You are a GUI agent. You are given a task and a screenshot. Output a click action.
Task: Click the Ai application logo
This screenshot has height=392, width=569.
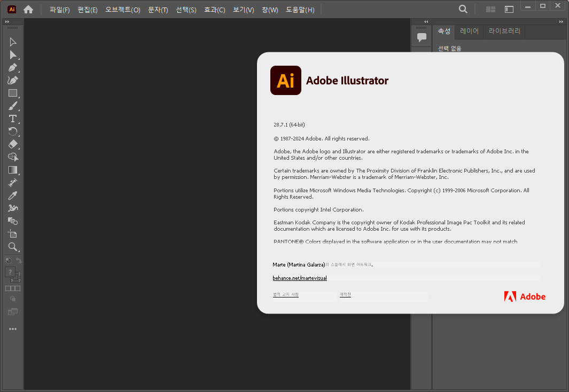point(12,10)
